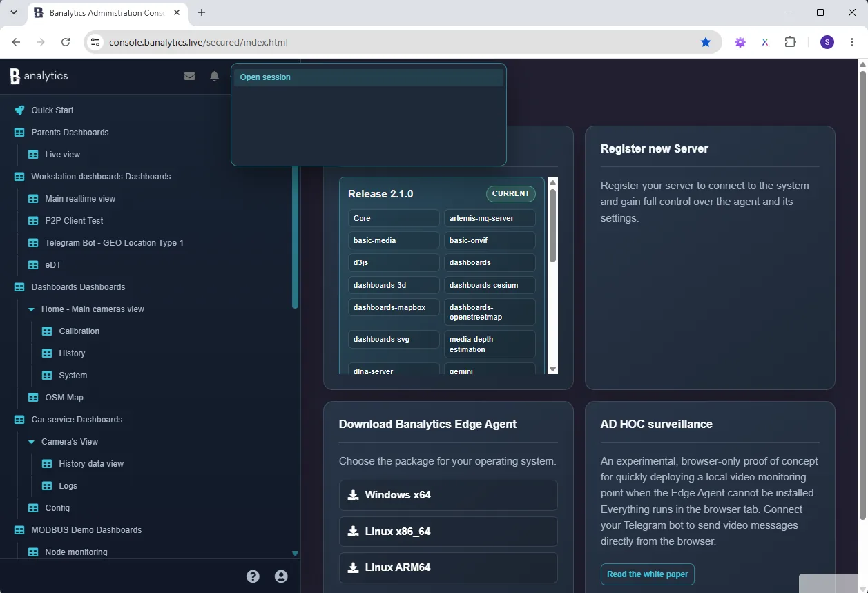Click the Node monitoring icon
The width and height of the screenshot is (868, 593).
[33, 552]
